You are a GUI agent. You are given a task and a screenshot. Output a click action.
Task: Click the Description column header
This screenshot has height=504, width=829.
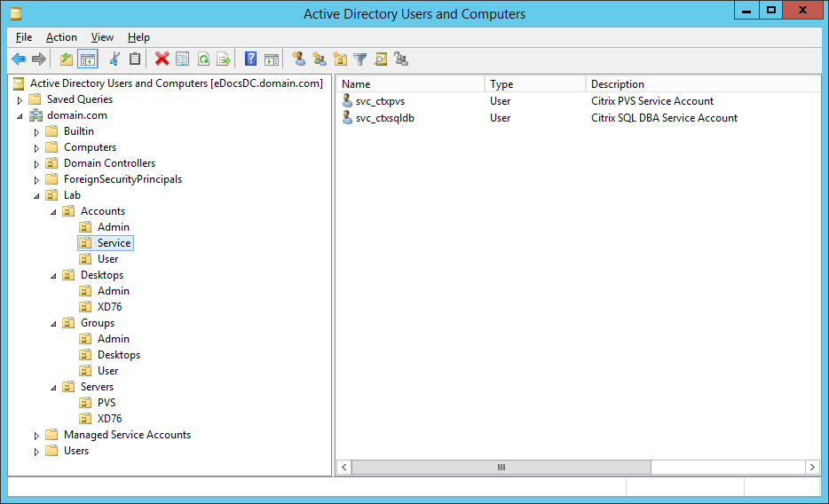701,84
